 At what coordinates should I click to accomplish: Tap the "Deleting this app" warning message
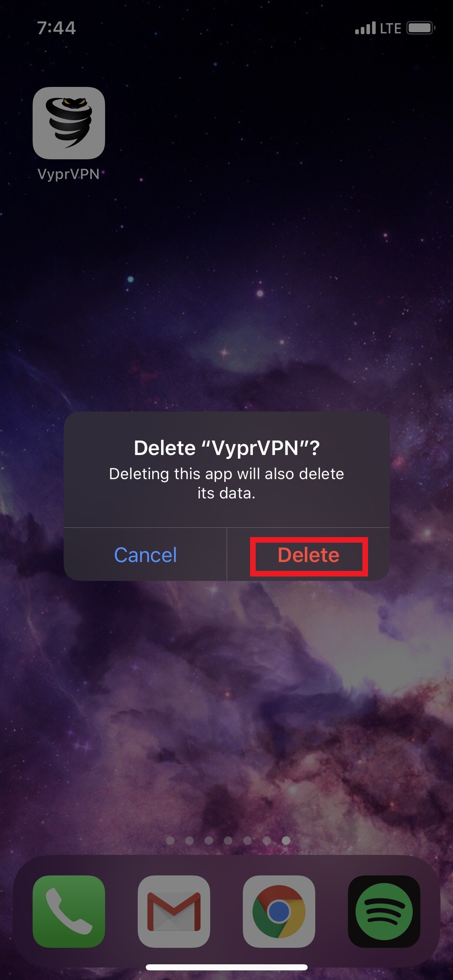pyautogui.click(x=227, y=483)
